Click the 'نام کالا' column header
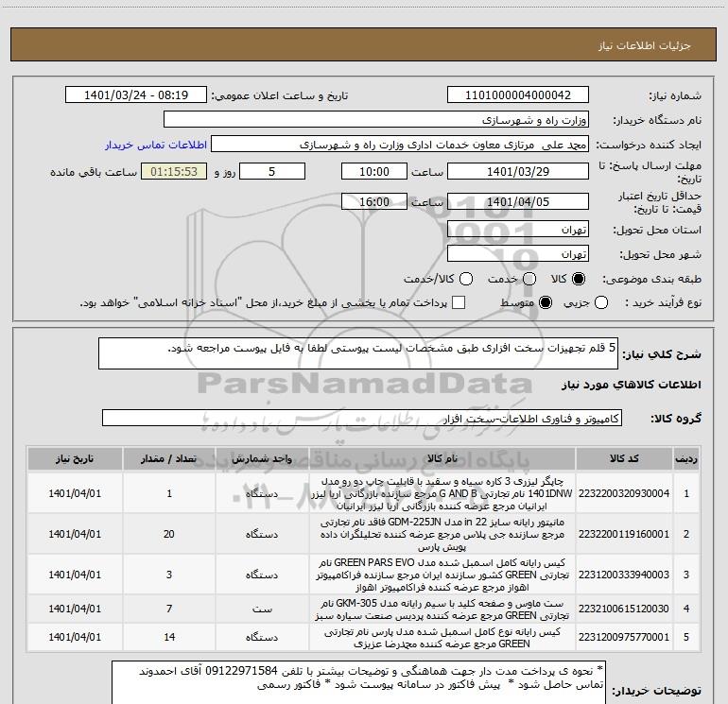Viewport: 728px width, 704px height. pyautogui.click(x=442, y=458)
